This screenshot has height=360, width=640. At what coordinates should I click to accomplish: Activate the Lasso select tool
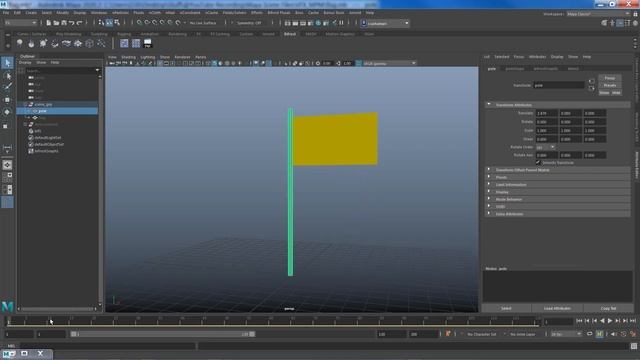(7, 76)
